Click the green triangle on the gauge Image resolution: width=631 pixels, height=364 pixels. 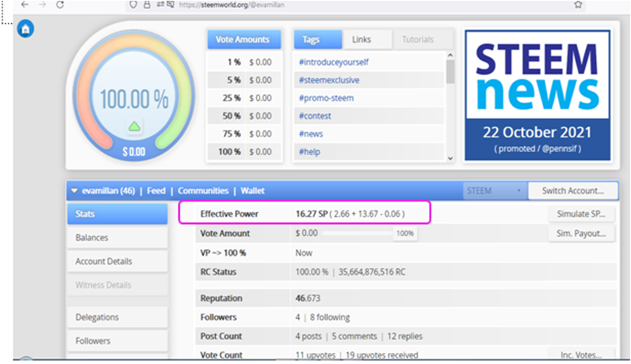pos(134,126)
